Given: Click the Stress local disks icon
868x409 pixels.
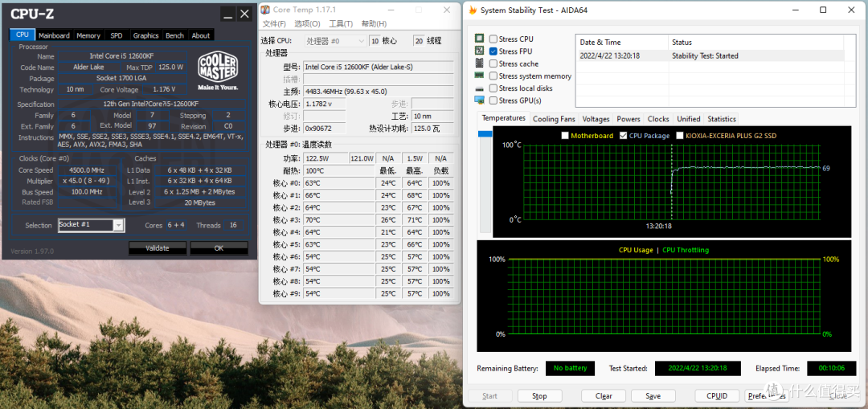Looking at the screenshot, I should click(x=479, y=88).
